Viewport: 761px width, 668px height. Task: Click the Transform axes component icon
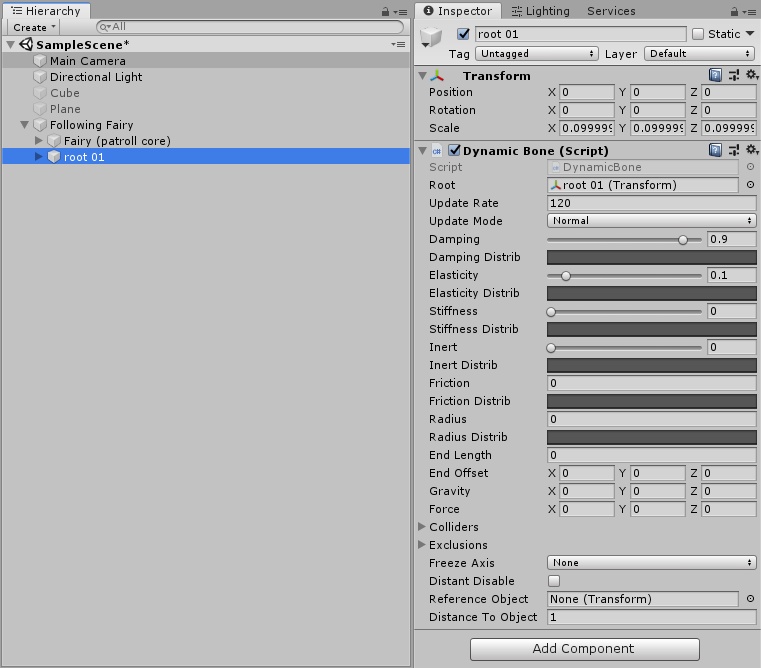[x=437, y=76]
